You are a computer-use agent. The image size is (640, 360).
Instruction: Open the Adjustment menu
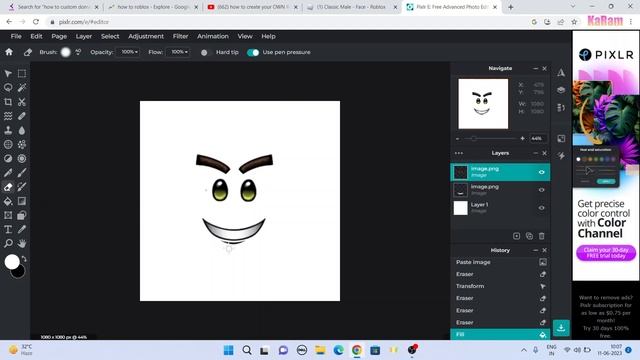tap(146, 36)
